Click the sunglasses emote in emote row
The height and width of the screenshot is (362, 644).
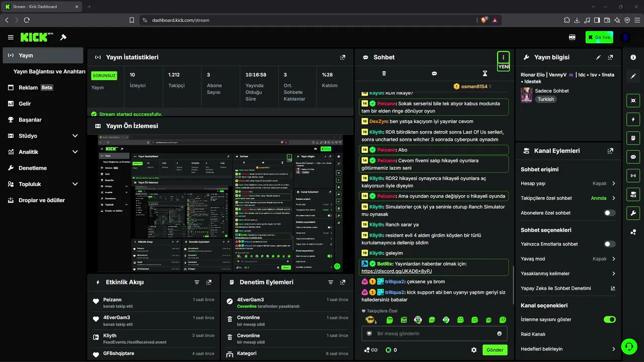[371, 320]
